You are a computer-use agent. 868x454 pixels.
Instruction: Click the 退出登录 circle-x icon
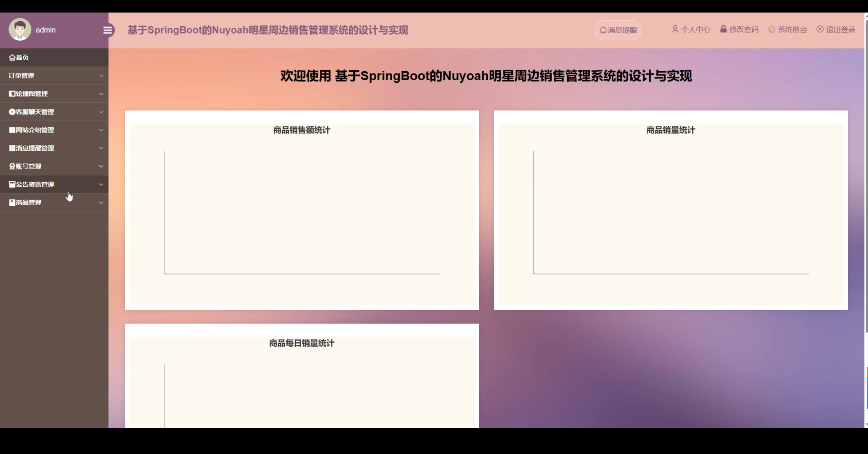[820, 29]
